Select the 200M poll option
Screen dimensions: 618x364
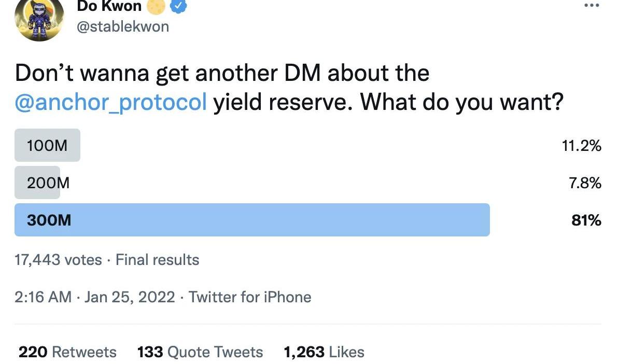[48, 183]
